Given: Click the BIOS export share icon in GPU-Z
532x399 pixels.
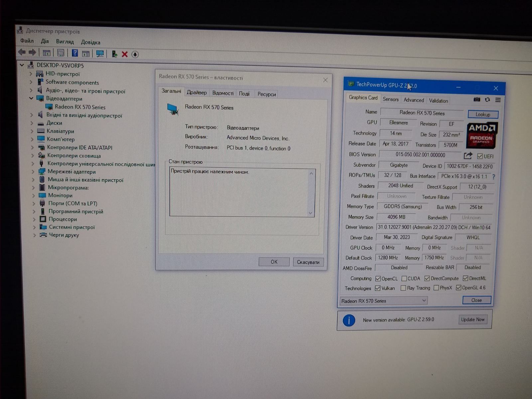Looking at the screenshot, I should pyautogui.click(x=468, y=156).
